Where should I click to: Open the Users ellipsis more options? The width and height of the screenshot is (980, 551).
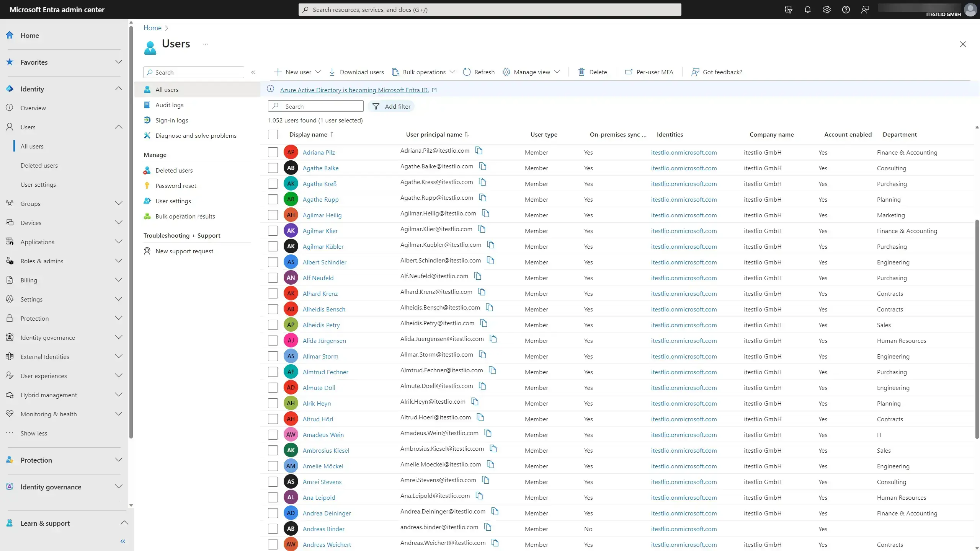click(x=205, y=44)
